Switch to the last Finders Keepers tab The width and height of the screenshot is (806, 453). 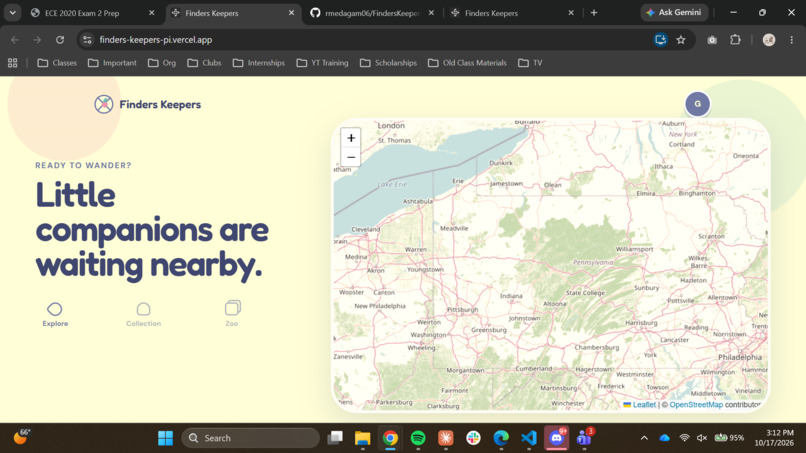click(511, 13)
